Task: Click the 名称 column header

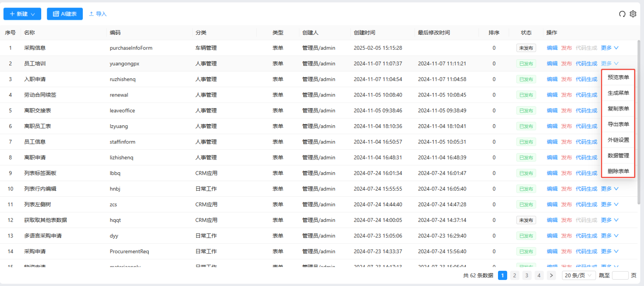Action: 29,32
